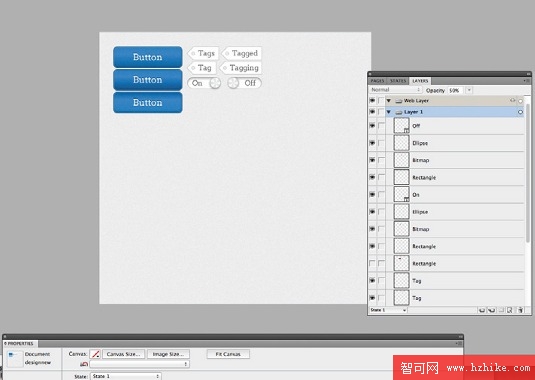Click the Opacity value field
Viewport: 535px width, 380px height.
pyautogui.click(x=456, y=90)
